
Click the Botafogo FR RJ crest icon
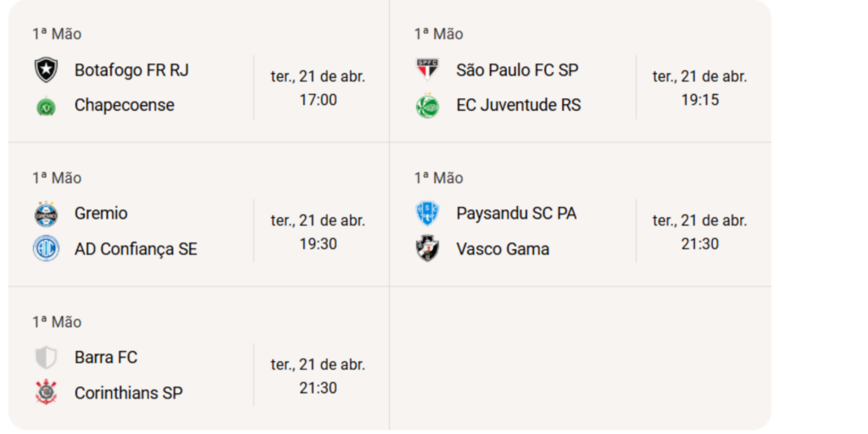pyautogui.click(x=46, y=70)
